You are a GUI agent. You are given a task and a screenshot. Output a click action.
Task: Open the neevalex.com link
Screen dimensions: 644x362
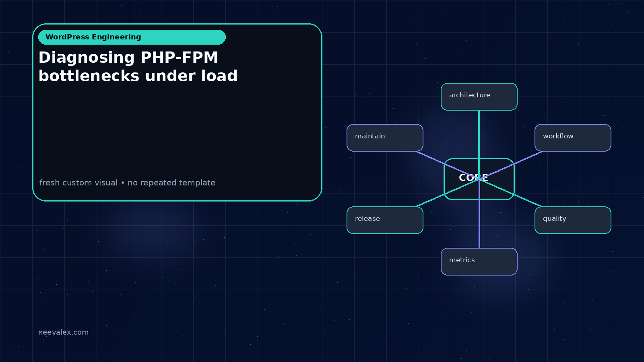[63, 332]
